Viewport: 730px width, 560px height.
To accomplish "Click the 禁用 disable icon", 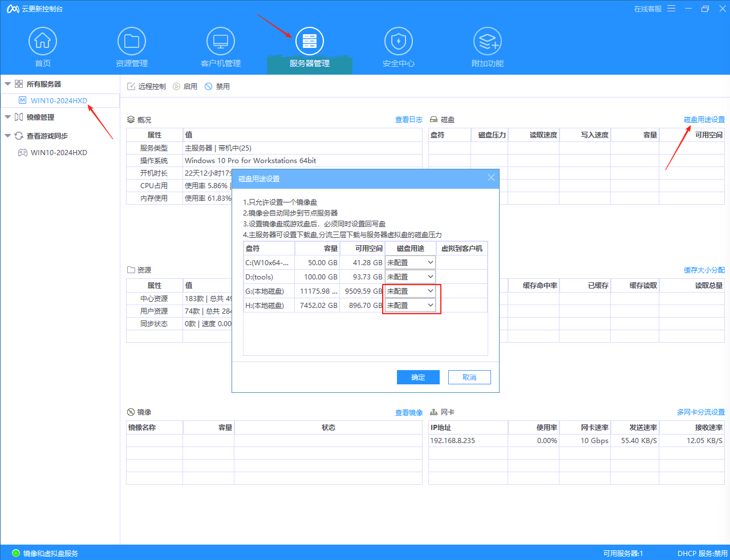I will [x=209, y=87].
